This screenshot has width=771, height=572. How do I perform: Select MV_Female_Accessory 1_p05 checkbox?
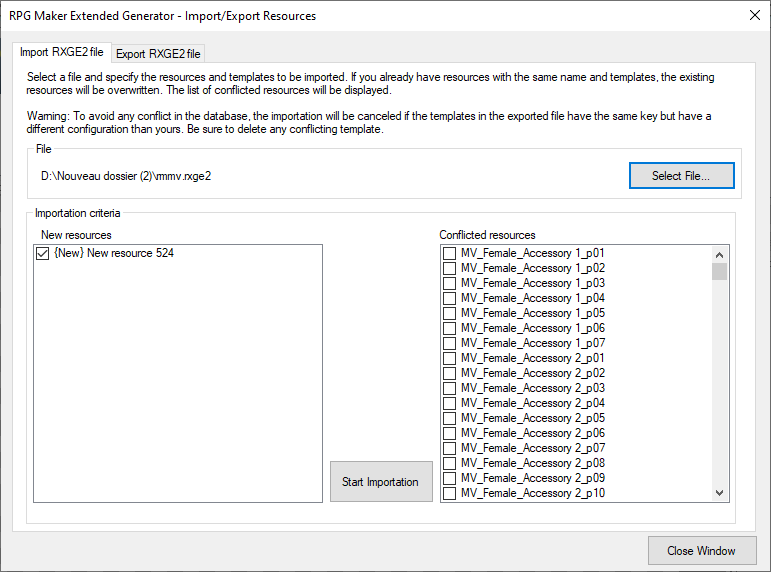[x=449, y=313]
